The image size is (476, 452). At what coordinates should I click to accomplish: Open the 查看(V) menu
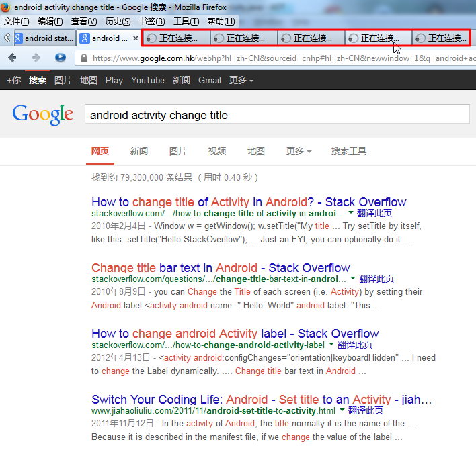[84, 21]
